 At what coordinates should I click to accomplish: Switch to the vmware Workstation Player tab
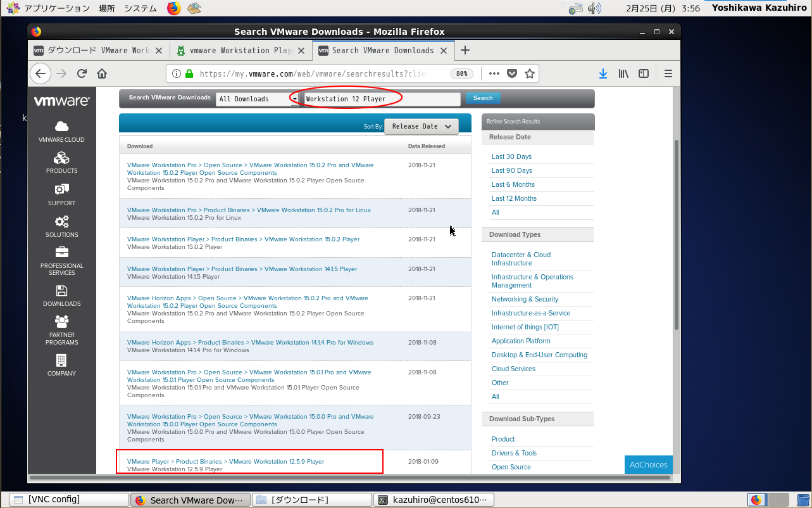coord(240,51)
